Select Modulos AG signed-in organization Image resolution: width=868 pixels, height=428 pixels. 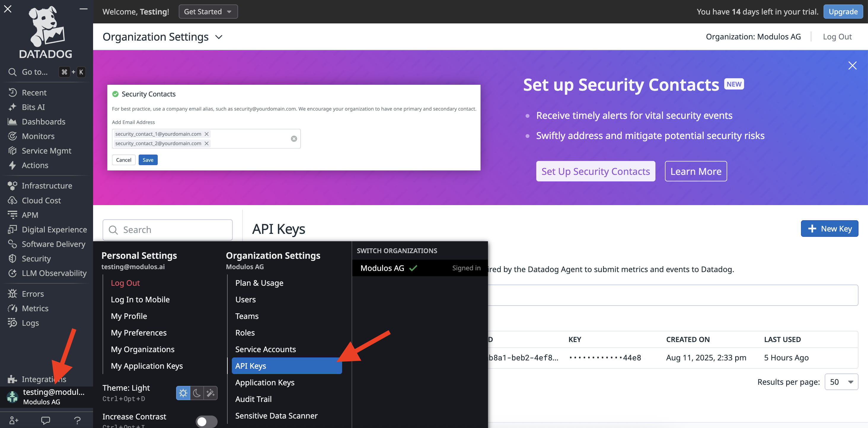[419, 268]
